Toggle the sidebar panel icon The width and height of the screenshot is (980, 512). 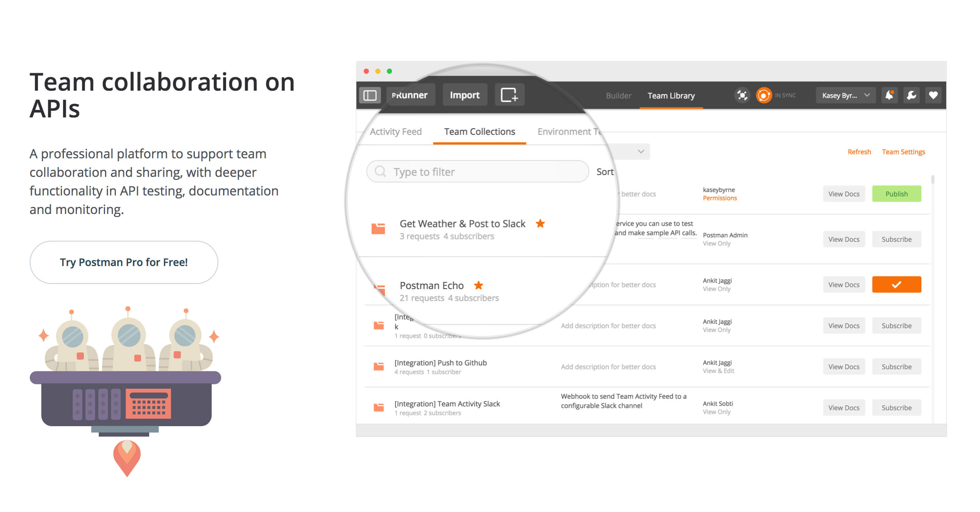tap(370, 95)
